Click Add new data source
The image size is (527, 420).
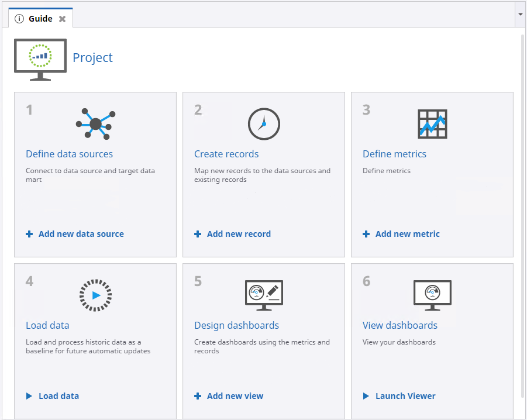tap(81, 234)
